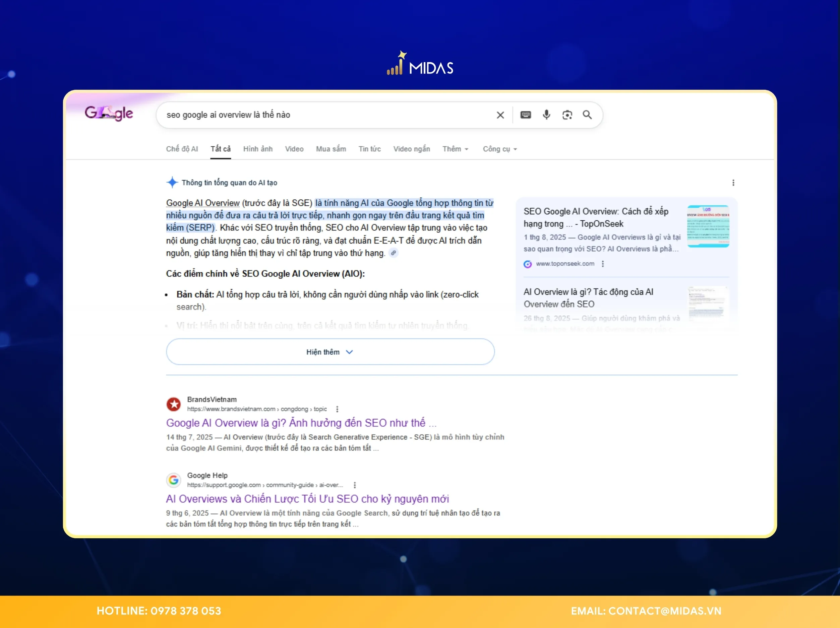Switch to the Hình ảnh tab
Viewport: 840px width, 628px height.
tap(258, 149)
